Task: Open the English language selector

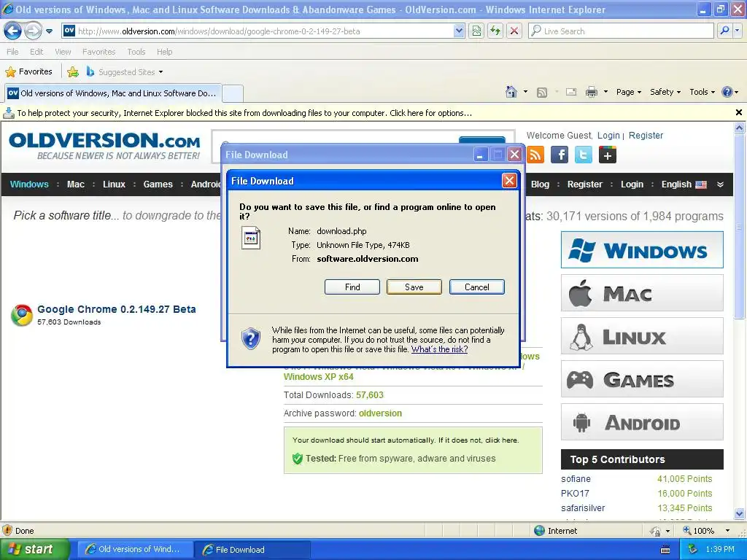Action: (x=684, y=184)
